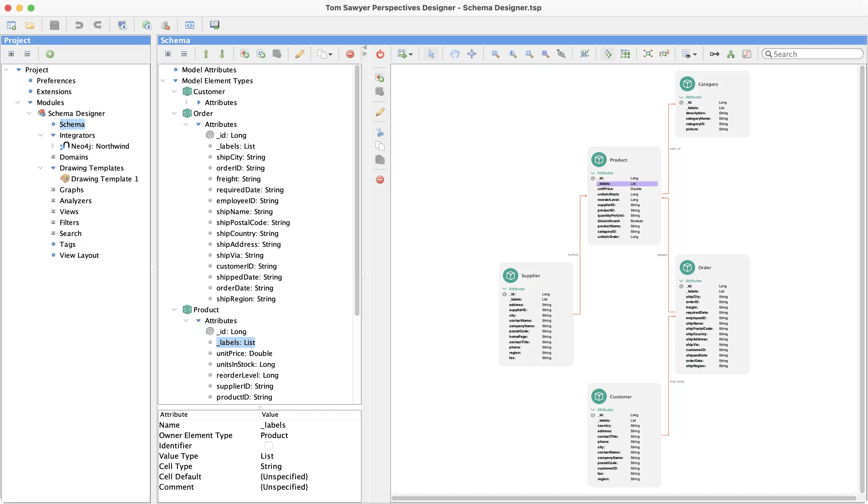868x504 pixels.
Task: Click the diagram horizontal scrollbar
Action: 624,498
